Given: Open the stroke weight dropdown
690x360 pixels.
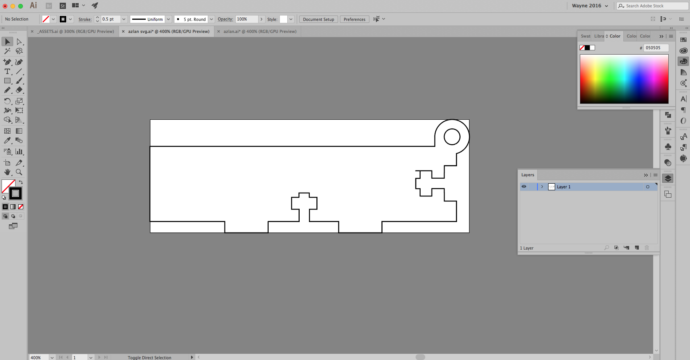Looking at the screenshot, I should [x=124, y=19].
